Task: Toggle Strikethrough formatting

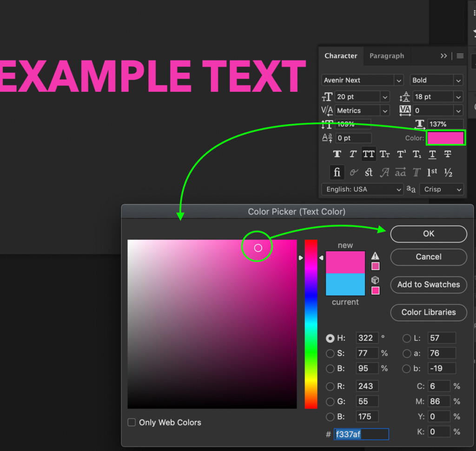Action: [448, 154]
